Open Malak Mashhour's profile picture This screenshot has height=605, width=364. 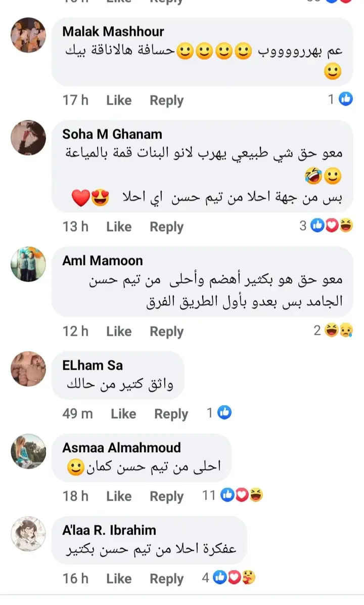(x=28, y=35)
